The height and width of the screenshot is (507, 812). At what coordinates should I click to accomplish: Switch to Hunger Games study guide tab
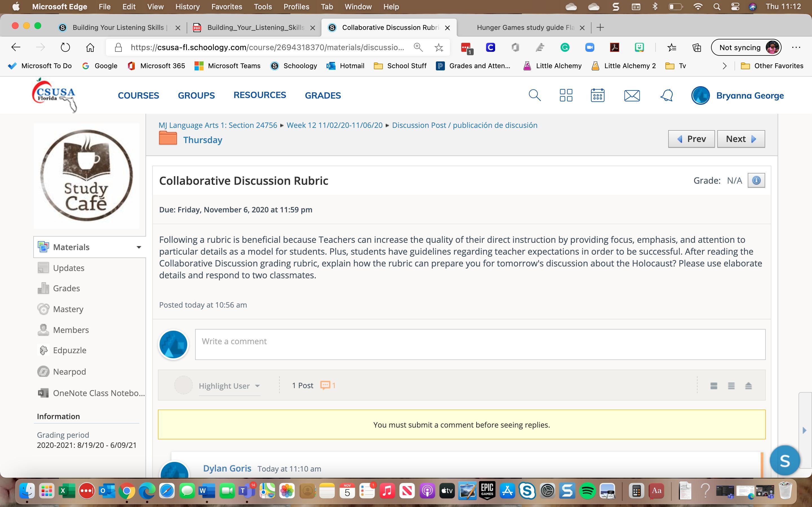click(525, 28)
